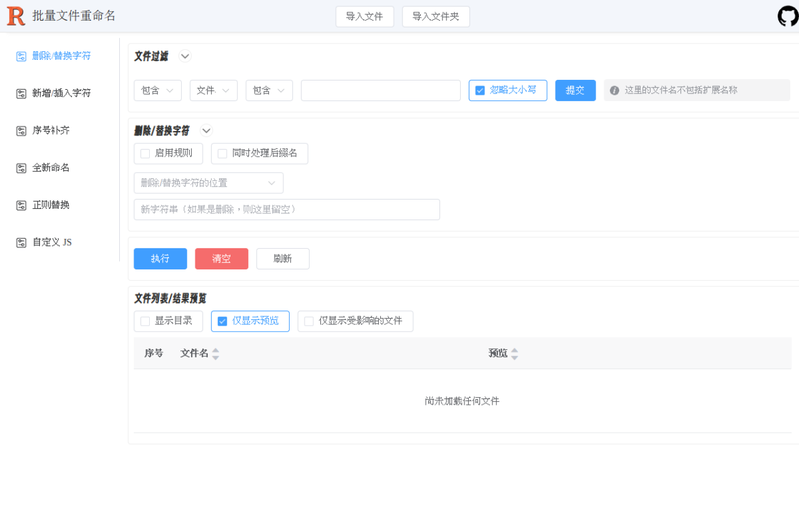
Task: Click the 这里的文件名不包括扩展名称 hint text
Action: [x=681, y=90]
